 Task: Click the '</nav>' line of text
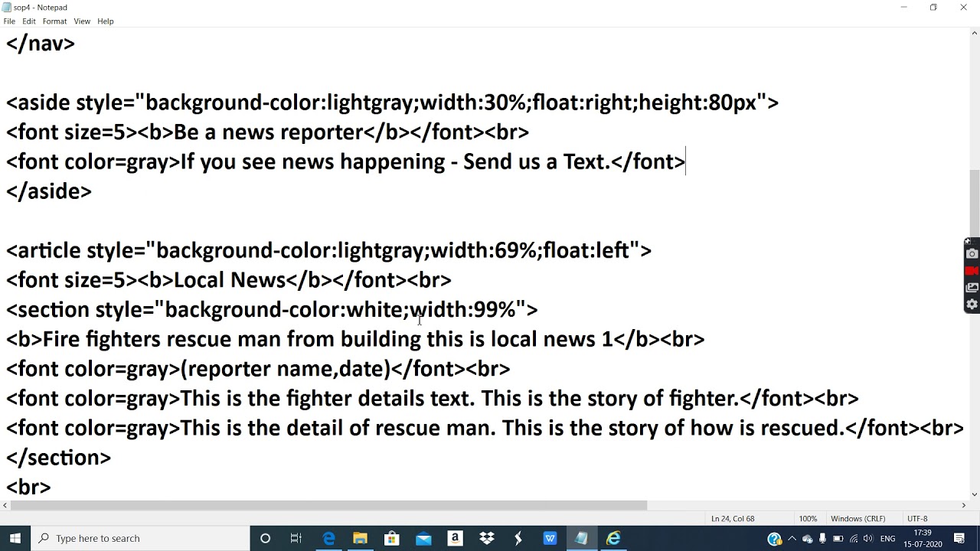coord(41,44)
